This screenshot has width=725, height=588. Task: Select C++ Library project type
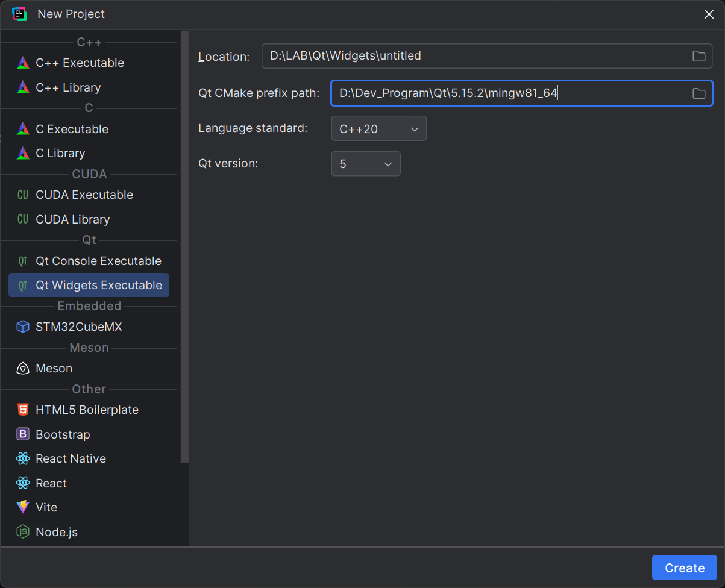(68, 87)
